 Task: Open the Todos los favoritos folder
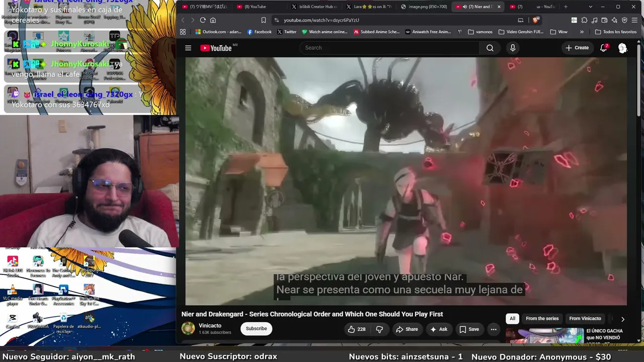616,32
